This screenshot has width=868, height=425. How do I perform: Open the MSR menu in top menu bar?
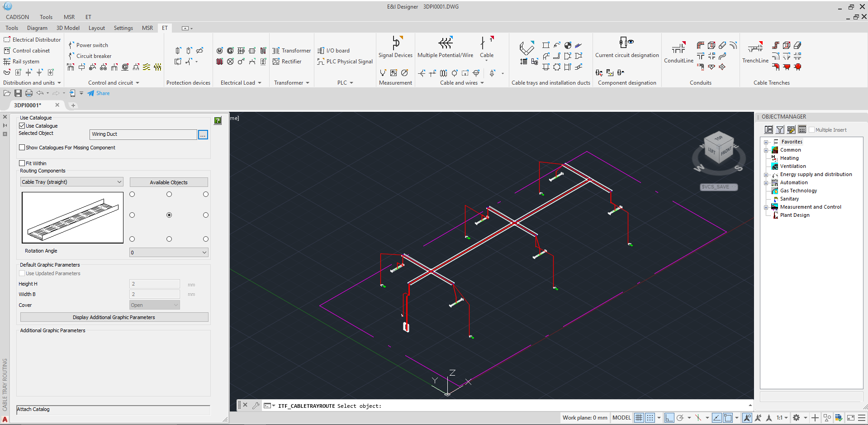coord(69,17)
